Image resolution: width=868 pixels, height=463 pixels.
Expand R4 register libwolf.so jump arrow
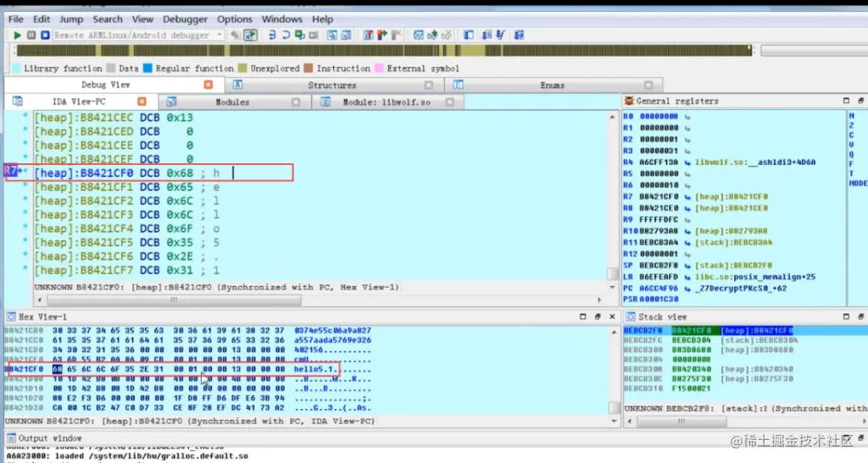(688, 163)
